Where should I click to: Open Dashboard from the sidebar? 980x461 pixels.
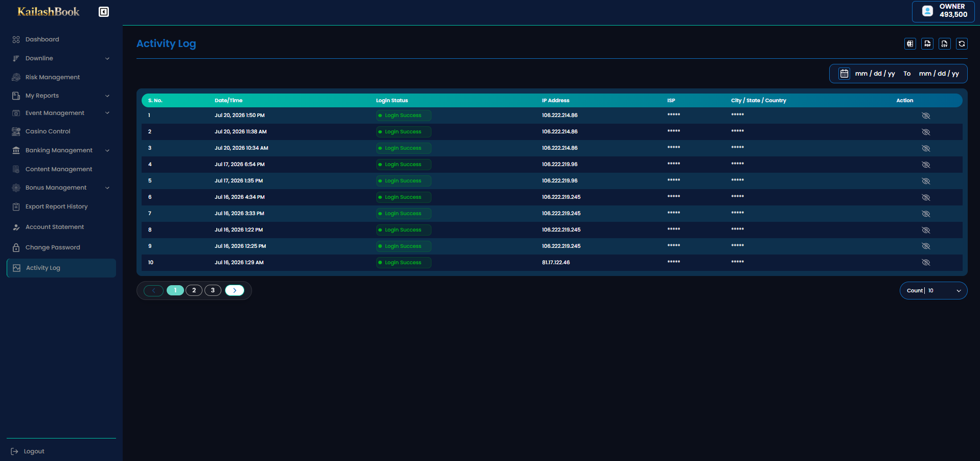coord(42,39)
